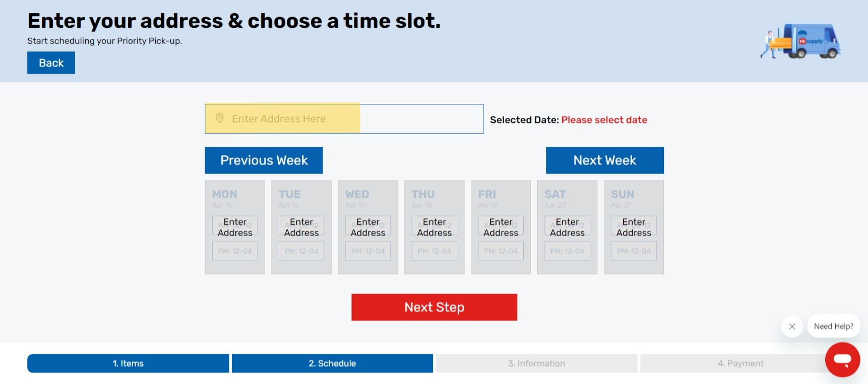868x384 pixels.
Task: Click the red Next Step button
Action: click(434, 307)
